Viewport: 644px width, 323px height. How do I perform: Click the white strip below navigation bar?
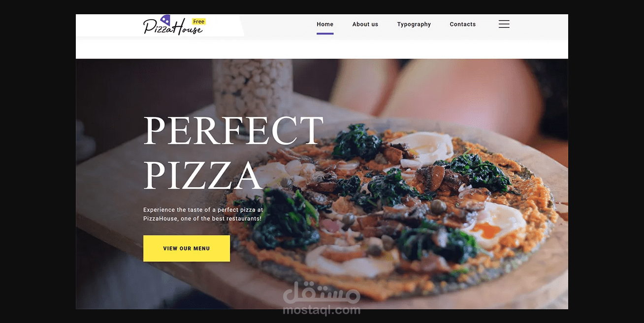click(322, 49)
